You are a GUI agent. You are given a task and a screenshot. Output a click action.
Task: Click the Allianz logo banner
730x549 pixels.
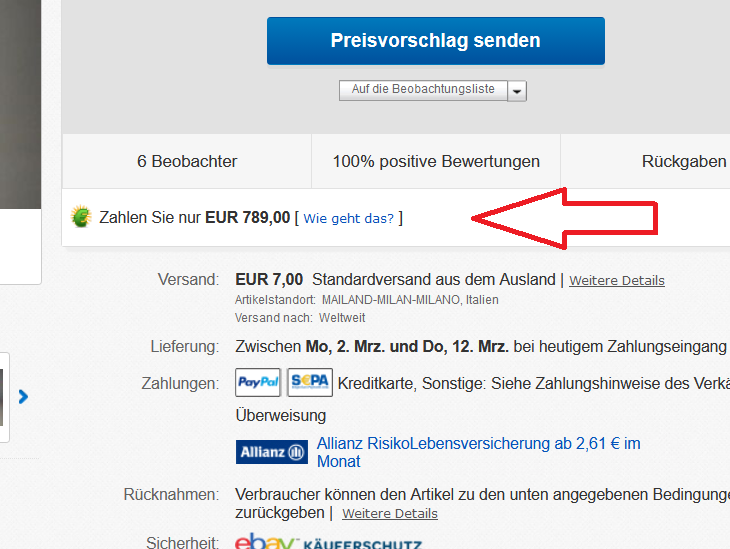272,452
